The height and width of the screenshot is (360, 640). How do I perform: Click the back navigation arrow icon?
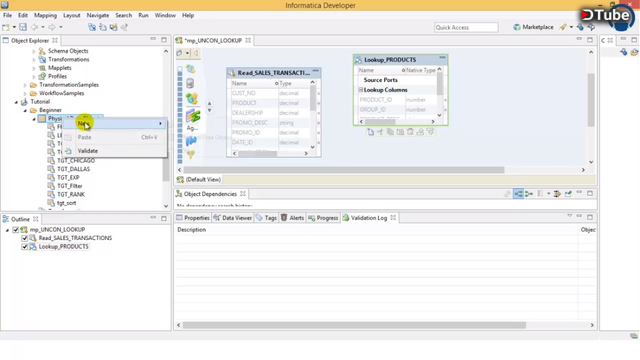(35, 27)
